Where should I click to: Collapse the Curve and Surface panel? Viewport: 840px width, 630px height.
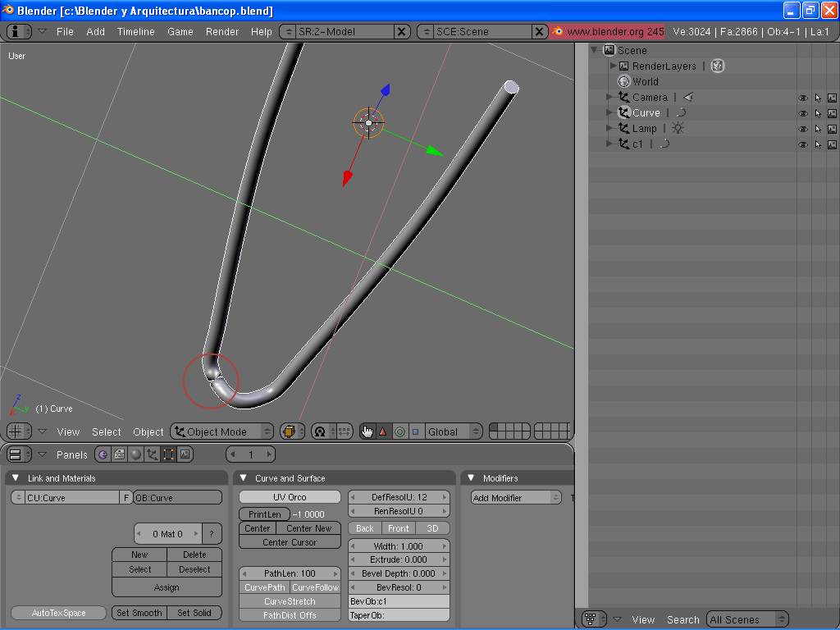(x=243, y=478)
